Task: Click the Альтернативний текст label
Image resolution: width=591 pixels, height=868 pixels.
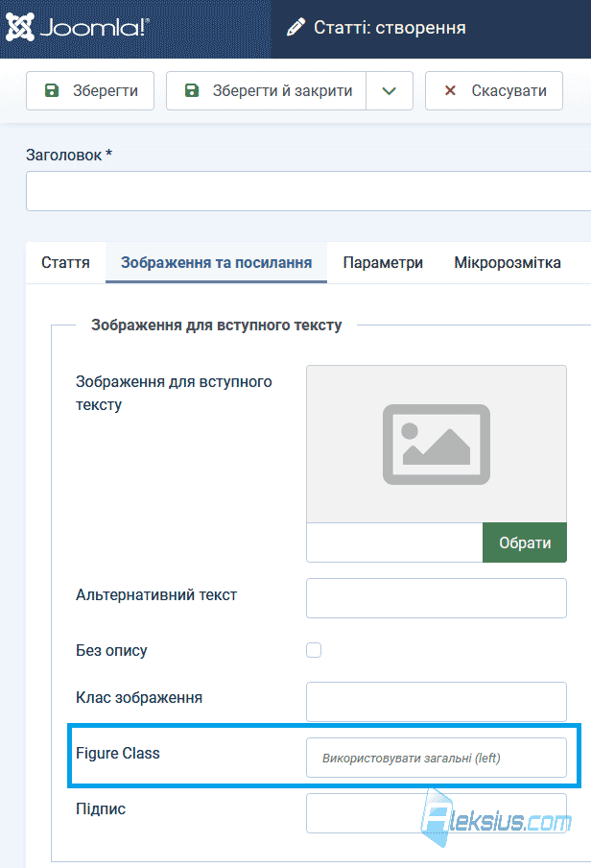Action: coord(156,595)
